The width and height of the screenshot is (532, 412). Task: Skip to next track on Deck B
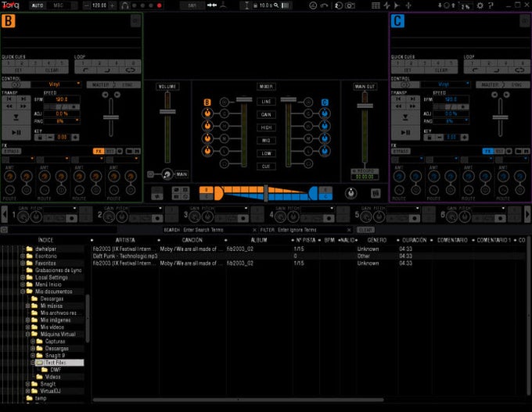(x=23, y=99)
